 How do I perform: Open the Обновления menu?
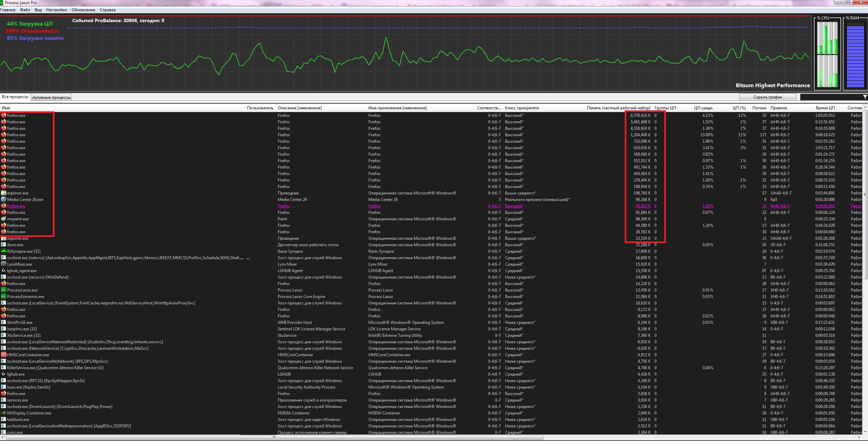(83, 10)
